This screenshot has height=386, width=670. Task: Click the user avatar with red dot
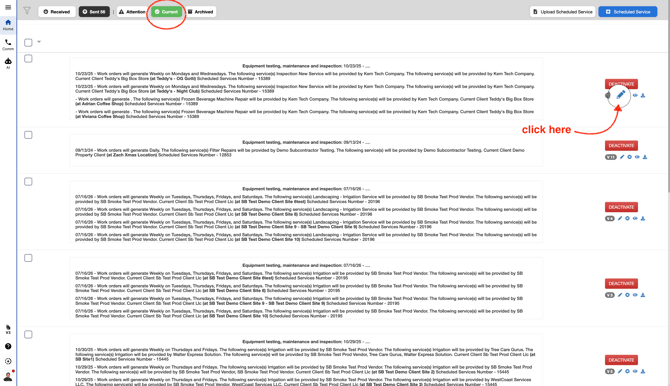(x=8, y=376)
